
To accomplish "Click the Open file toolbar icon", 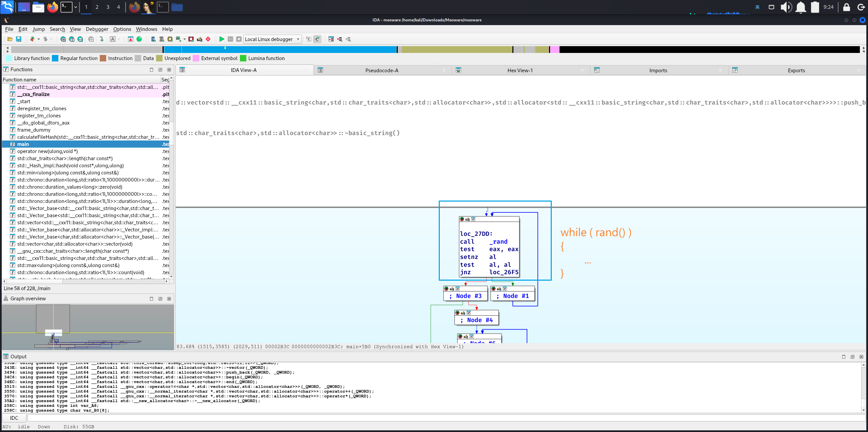I will [10, 39].
